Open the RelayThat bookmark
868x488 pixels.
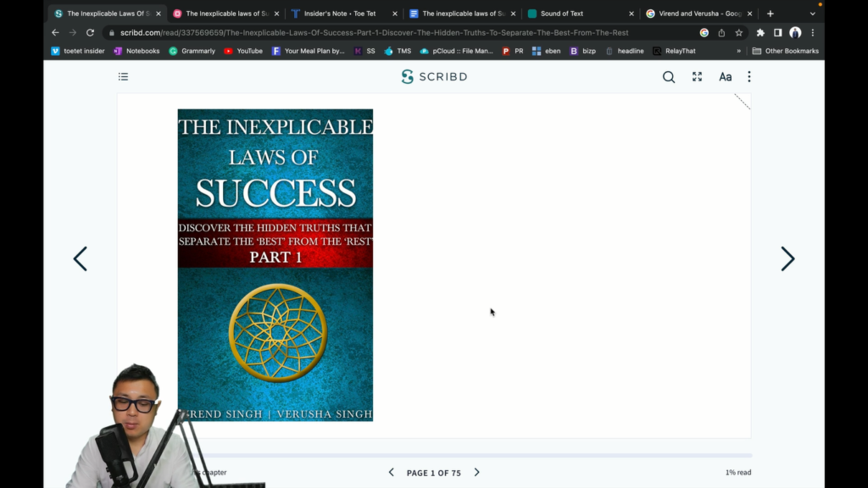pos(674,51)
